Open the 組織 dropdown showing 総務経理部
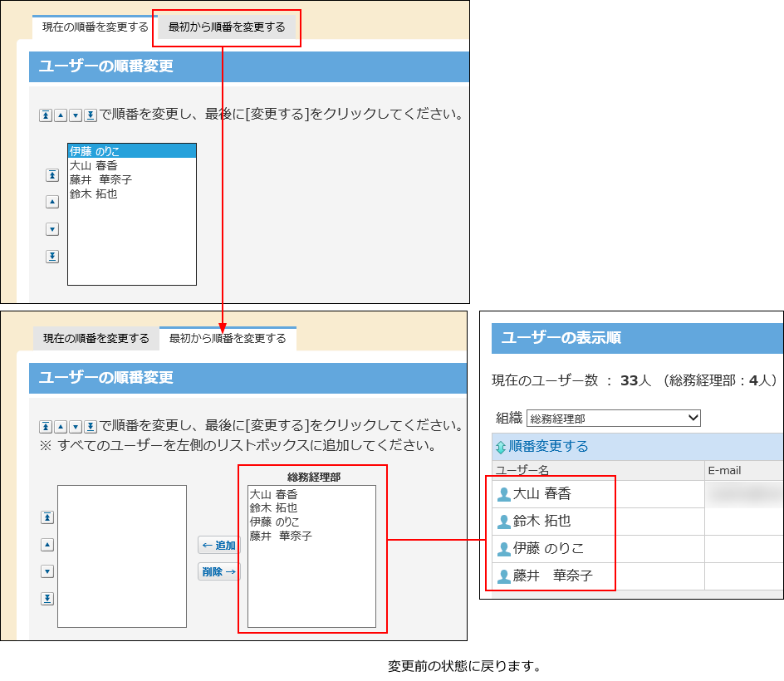Image resolution: width=784 pixels, height=681 pixels. (614, 418)
